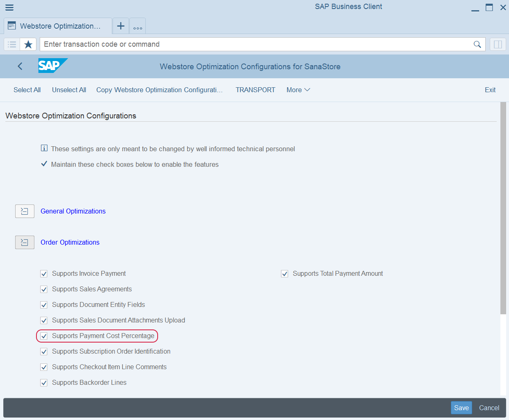The height and width of the screenshot is (420, 509).
Task: Click the page title for SanaStore
Action: [x=250, y=66]
